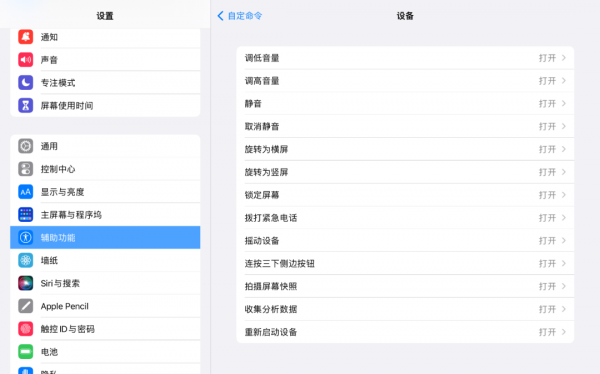This screenshot has width=600, height=374.
Task: Open the 屏幕使用时间 hourglass icon
Action: coord(26,106)
